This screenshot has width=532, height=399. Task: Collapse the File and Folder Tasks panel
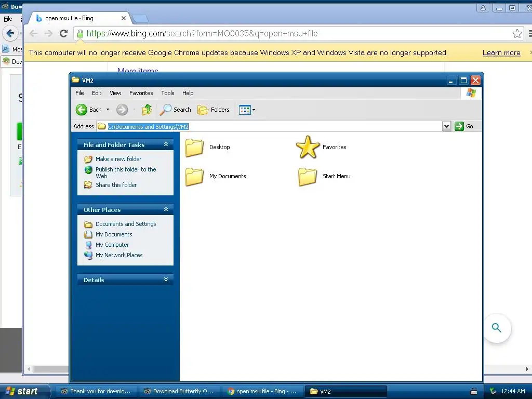click(x=166, y=144)
